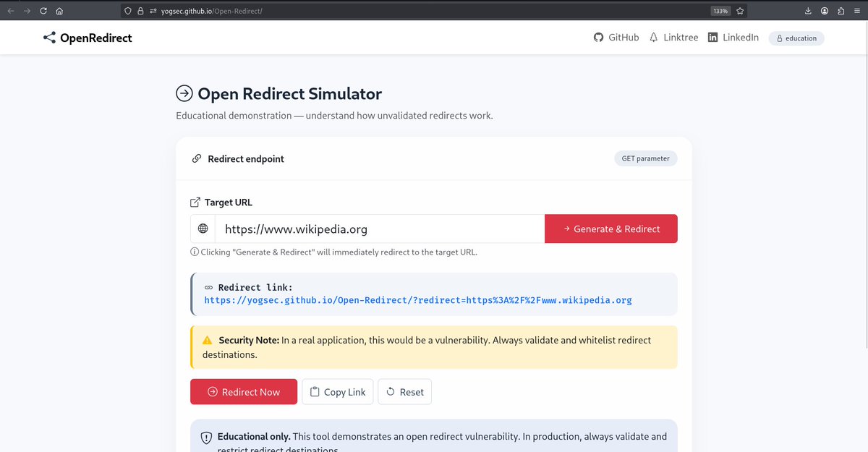Click the warning triangle in Security Note
This screenshot has height=452, width=868.
(x=208, y=340)
